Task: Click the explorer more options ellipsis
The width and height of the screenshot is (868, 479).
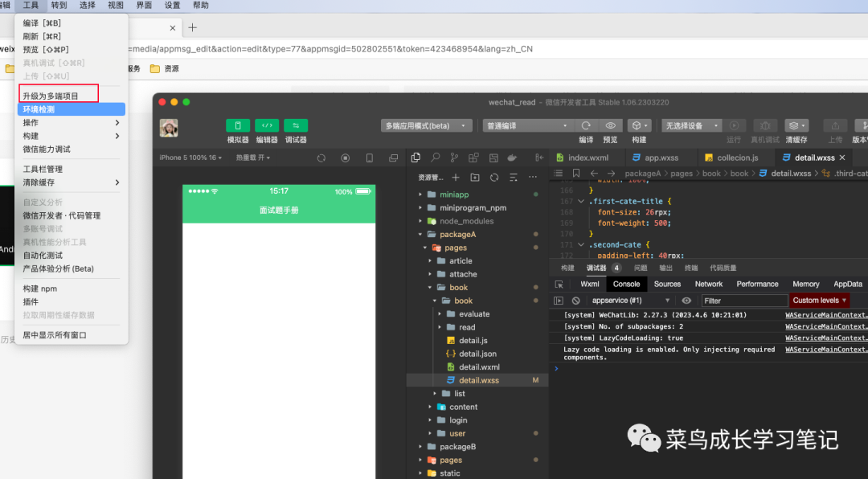Action: pos(533,177)
